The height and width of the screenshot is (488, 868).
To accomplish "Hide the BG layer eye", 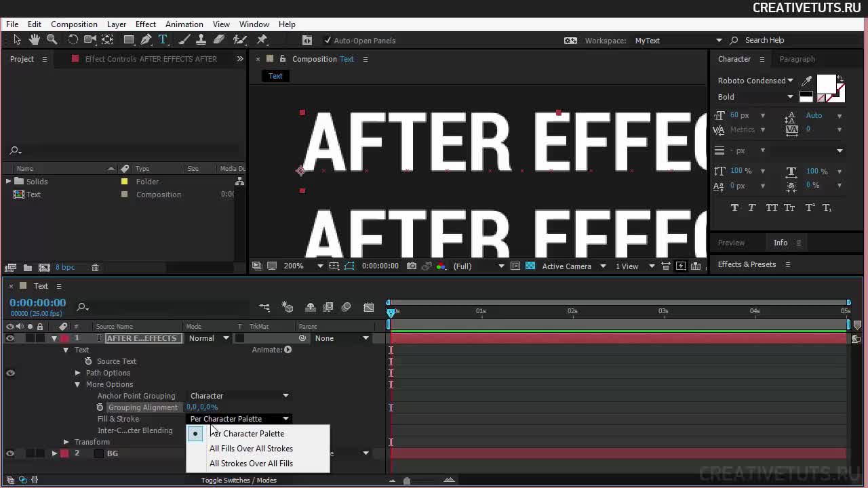I will click(10, 453).
